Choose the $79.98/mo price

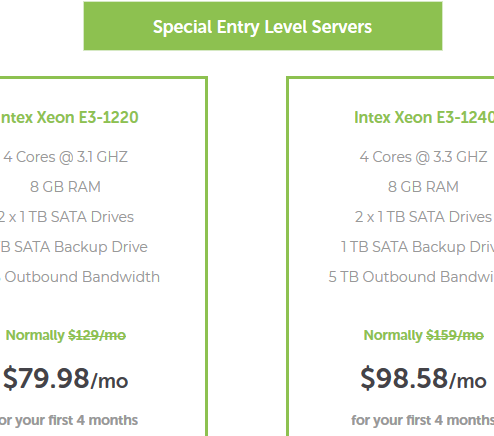click(x=65, y=379)
